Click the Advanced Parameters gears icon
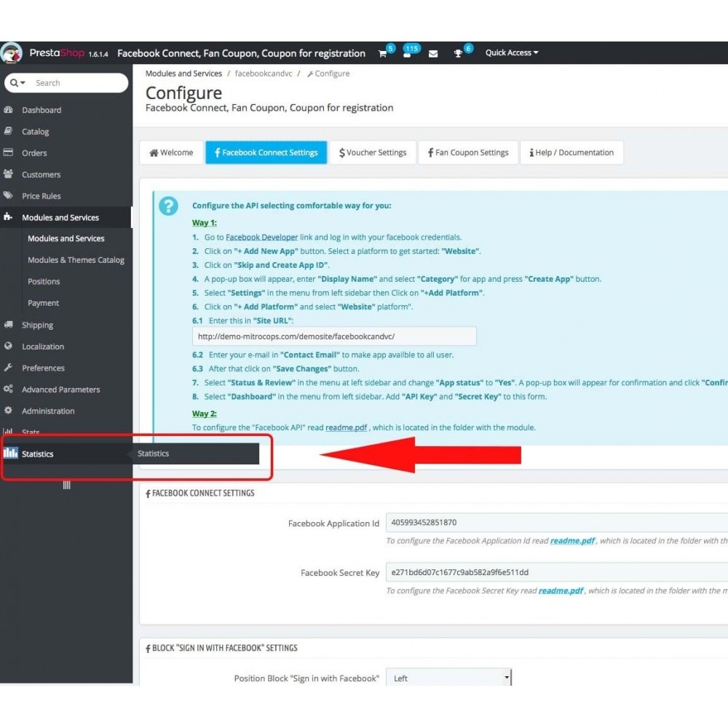Viewport: 728px width, 728px height. 8,389
